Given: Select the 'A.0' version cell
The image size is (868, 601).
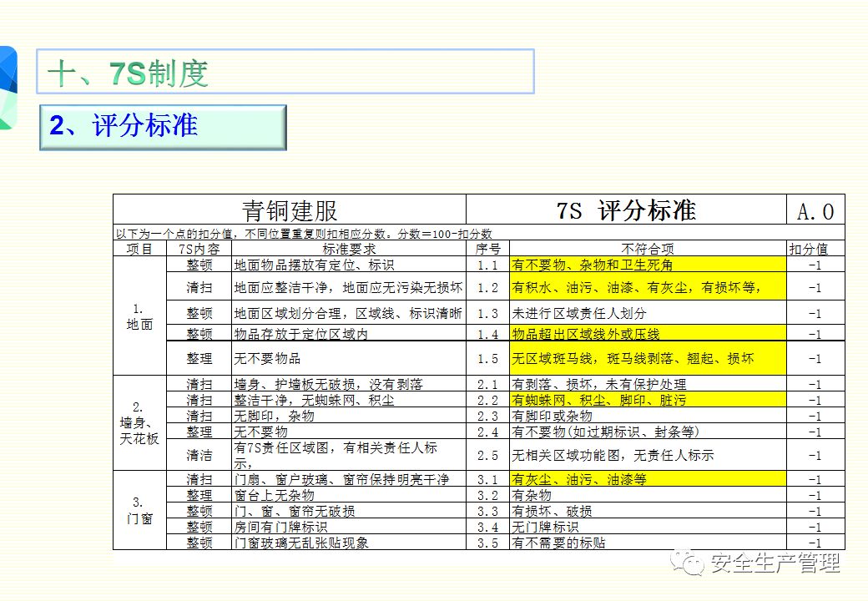Looking at the screenshot, I should (x=815, y=210).
